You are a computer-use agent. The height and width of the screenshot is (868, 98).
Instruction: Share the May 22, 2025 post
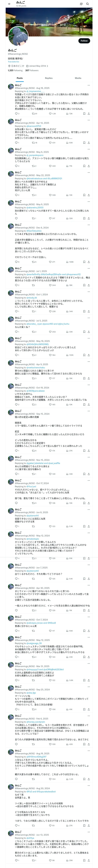click(89, 195)
